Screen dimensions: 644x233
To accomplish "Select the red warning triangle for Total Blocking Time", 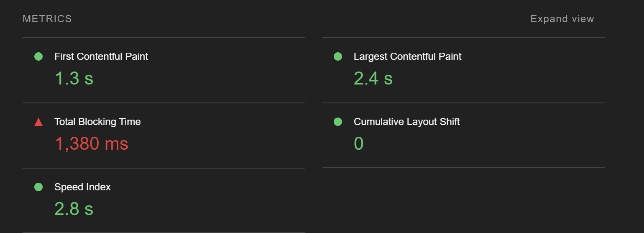I will coord(38,122).
